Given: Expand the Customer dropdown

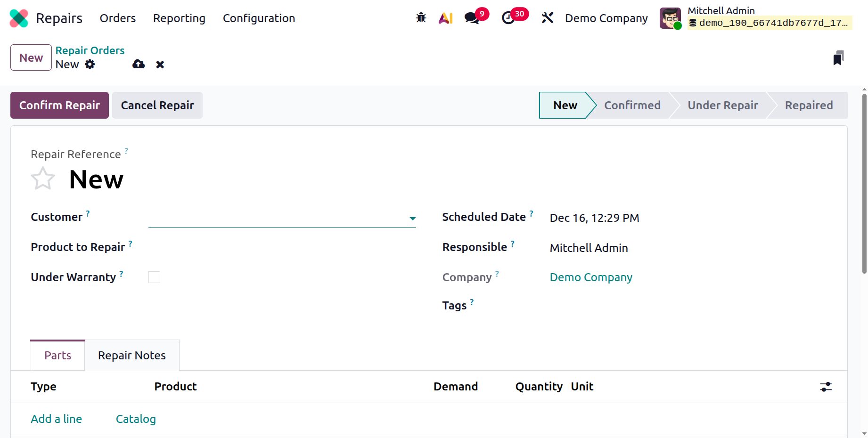Looking at the screenshot, I should [412, 218].
